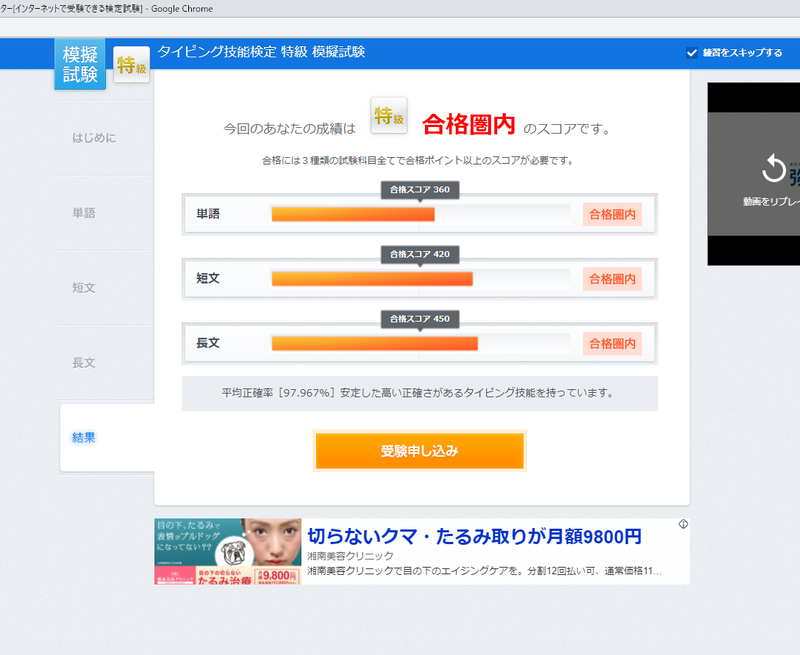This screenshot has height=655, width=800.
Task: Click the 合格圏内 label beside the 単語 score
Action: tap(614, 213)
